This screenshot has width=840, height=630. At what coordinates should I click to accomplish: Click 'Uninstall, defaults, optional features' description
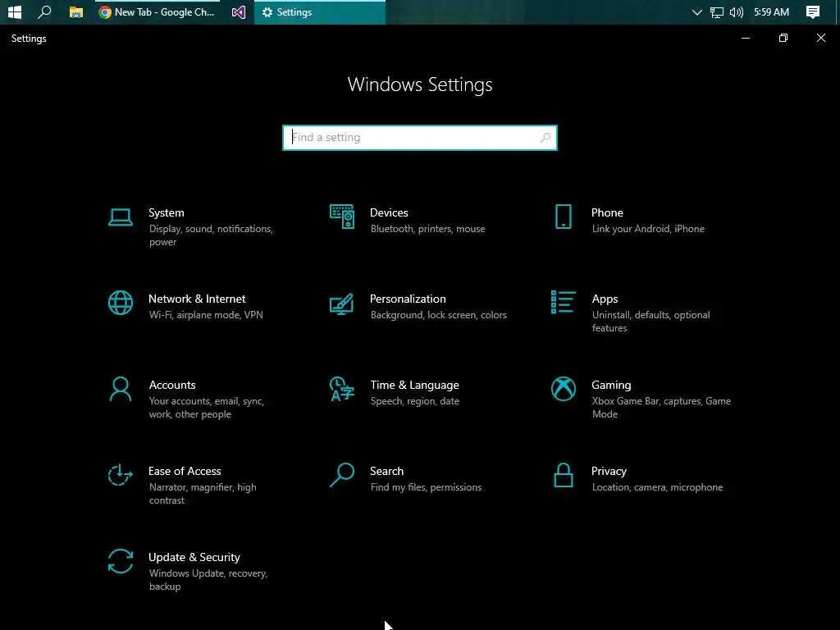pos(651,322)
